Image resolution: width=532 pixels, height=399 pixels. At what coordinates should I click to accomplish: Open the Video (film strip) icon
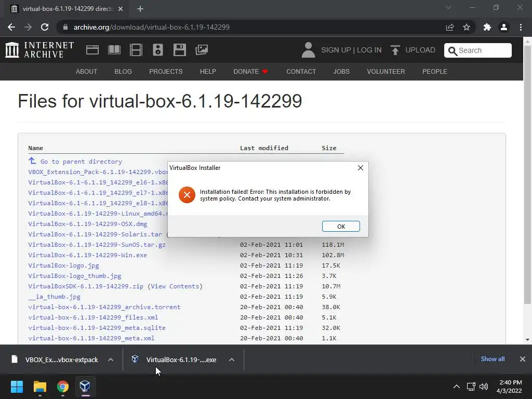click(x=136, y=50)
